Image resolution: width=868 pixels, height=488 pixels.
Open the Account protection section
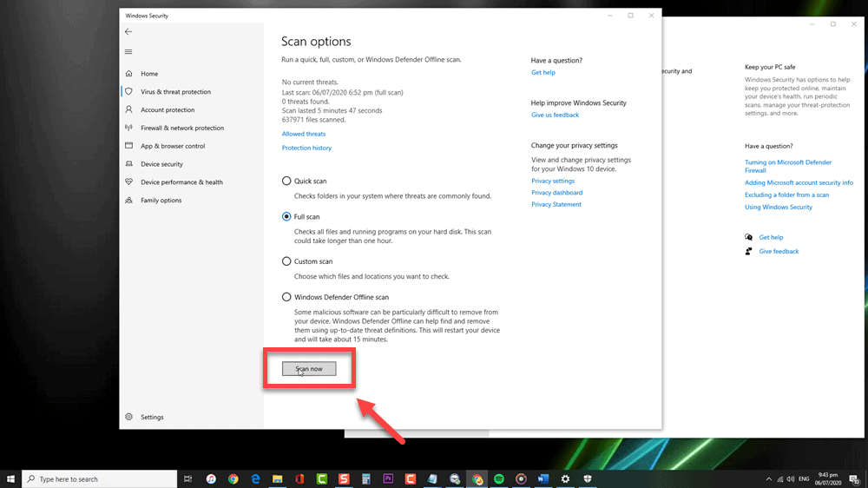[168, 109]
